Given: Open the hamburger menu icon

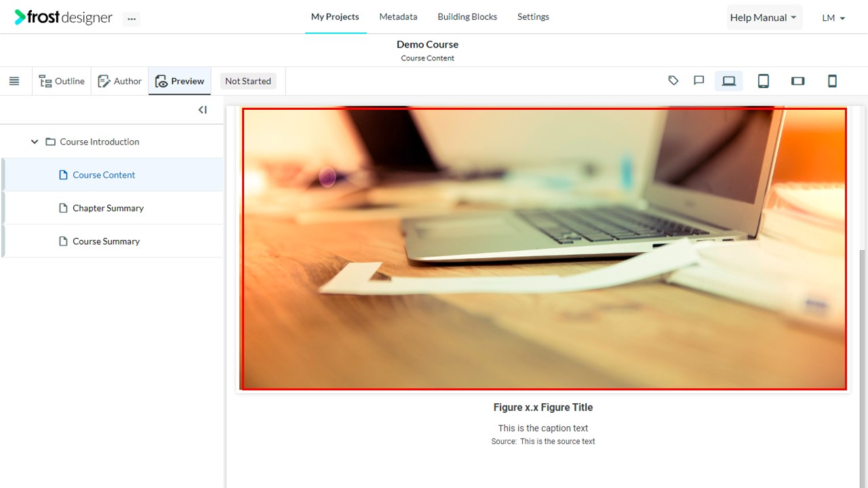Looking at the screenshot, I should [14, 81].
